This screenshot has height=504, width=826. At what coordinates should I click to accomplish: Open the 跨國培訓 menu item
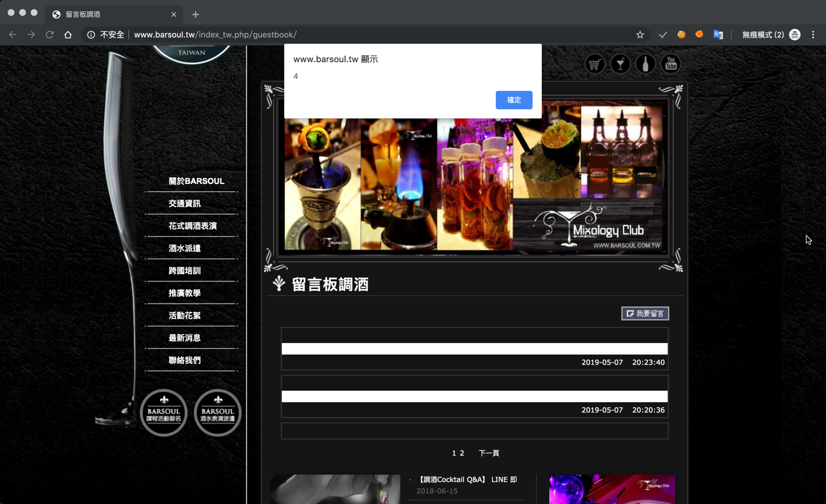point(185,271)
